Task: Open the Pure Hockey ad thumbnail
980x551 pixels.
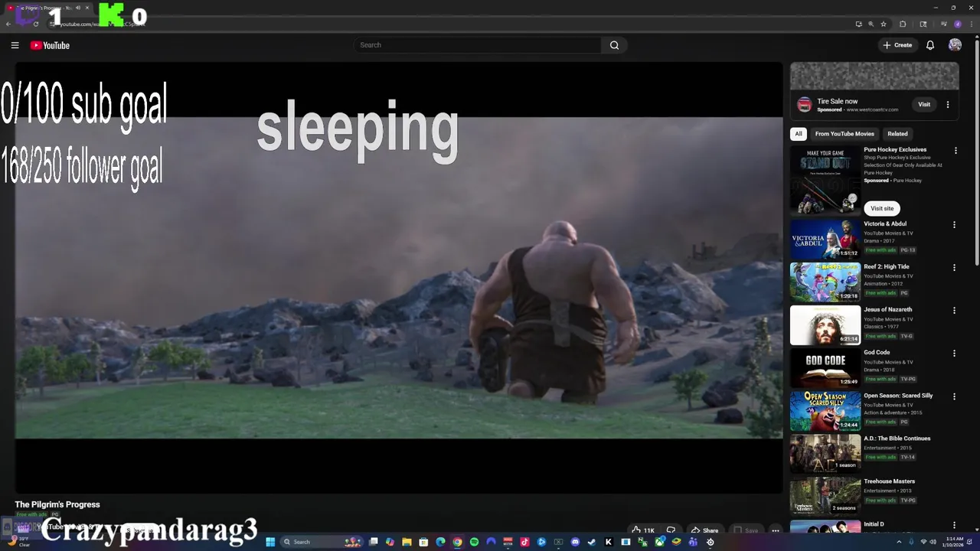Action: [825, 180]
